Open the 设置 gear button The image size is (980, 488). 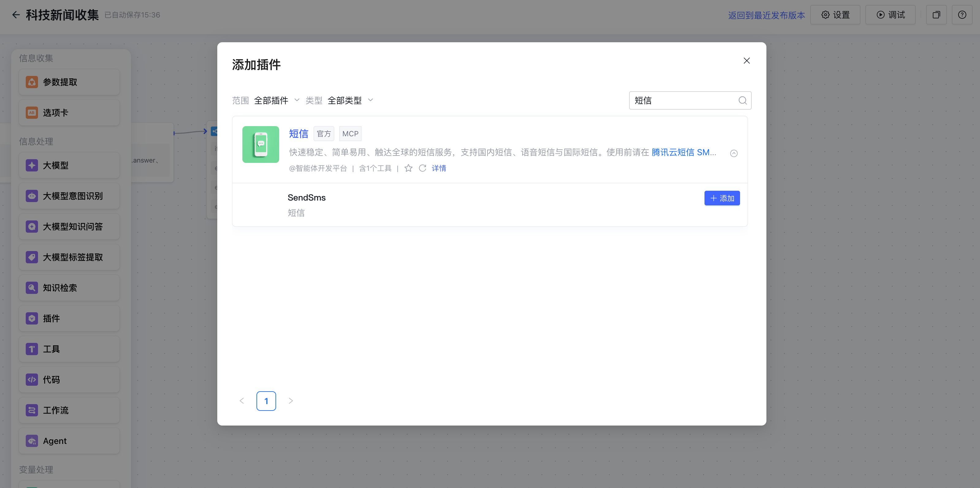pyautogui.click(x=835, y=15)
